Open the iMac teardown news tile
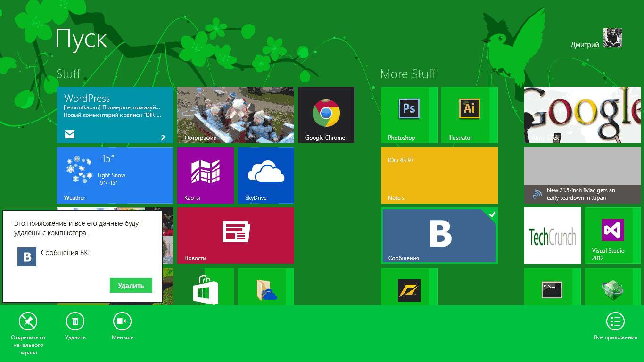This screenshot has height=362, width=644. tap(584, 175)
